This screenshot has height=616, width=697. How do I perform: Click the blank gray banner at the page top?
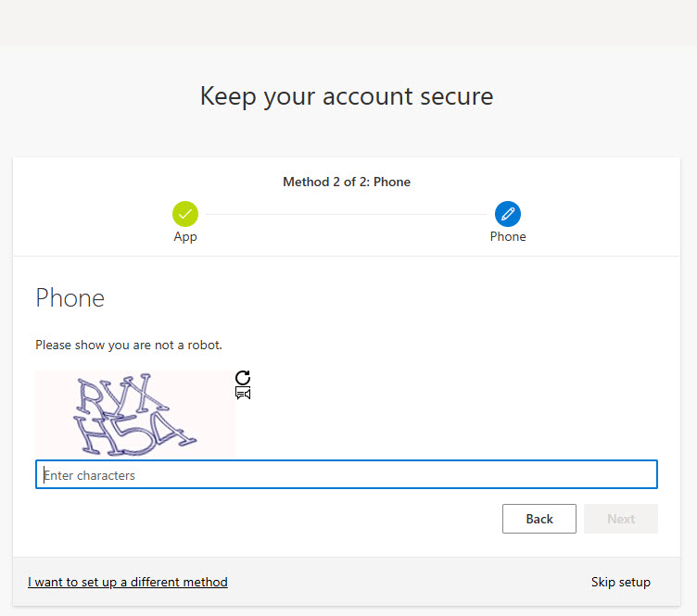click(x=347, y=22)
